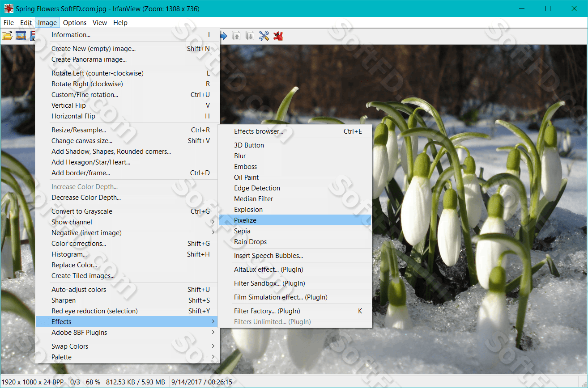
Task: Apply Emboss effect
Action: point(295,167)
